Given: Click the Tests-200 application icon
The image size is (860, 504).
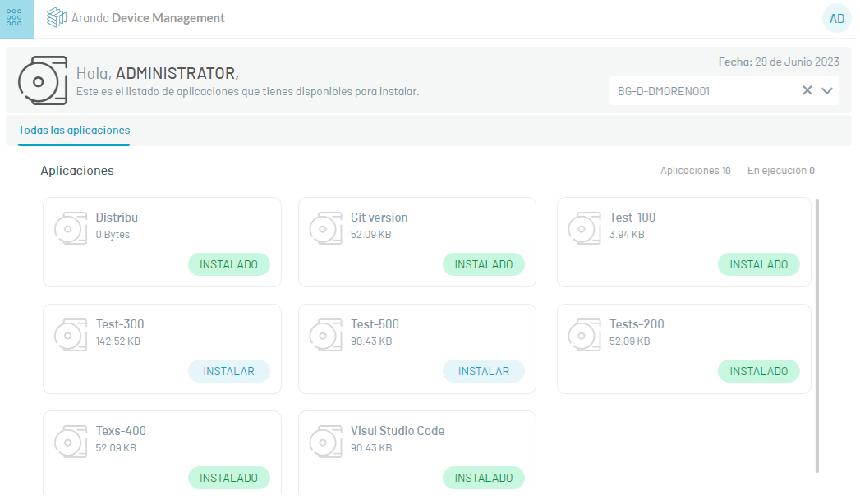Looking at the screenshot, I should 585,335.
